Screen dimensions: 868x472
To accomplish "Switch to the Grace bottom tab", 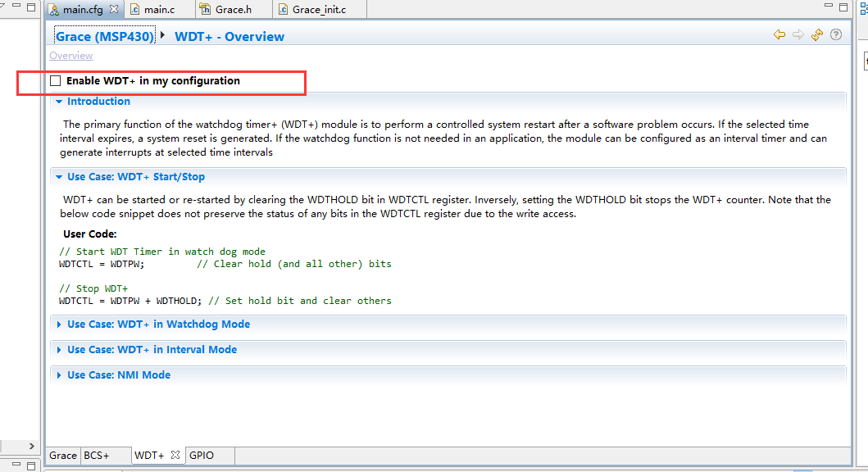I will tap(62, 455).
